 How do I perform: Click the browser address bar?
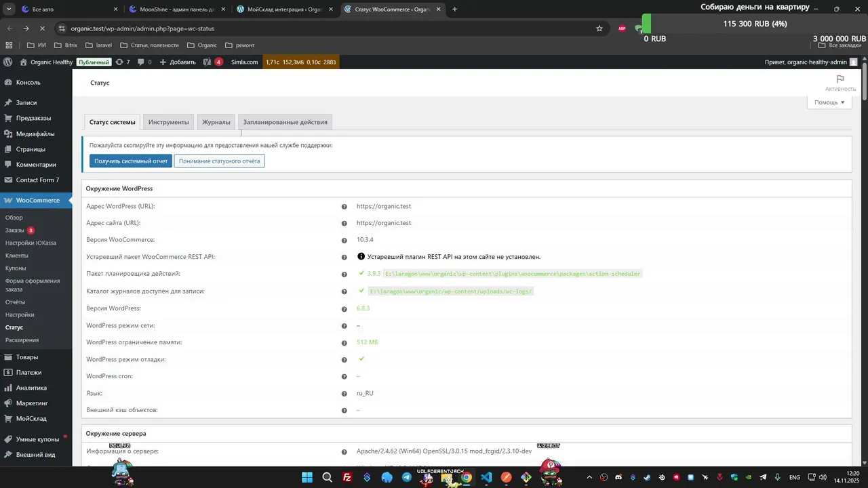click(x=325, y=28)
